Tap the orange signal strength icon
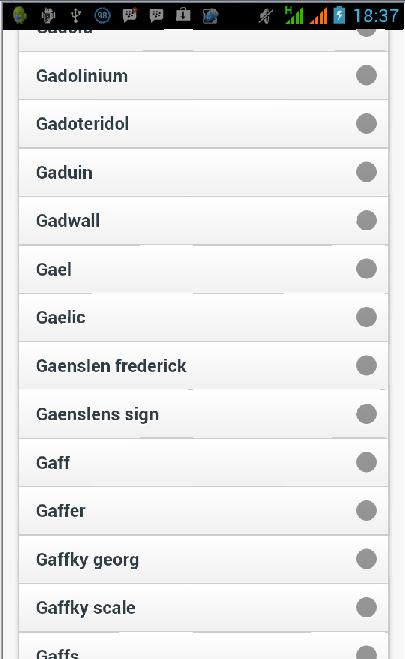Screen dimensions: 405x659 (x=318, y=16)
